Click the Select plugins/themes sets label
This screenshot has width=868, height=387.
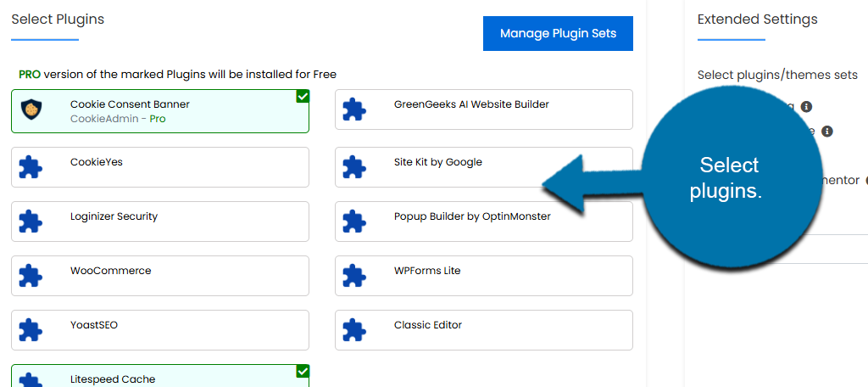[777, 76]
